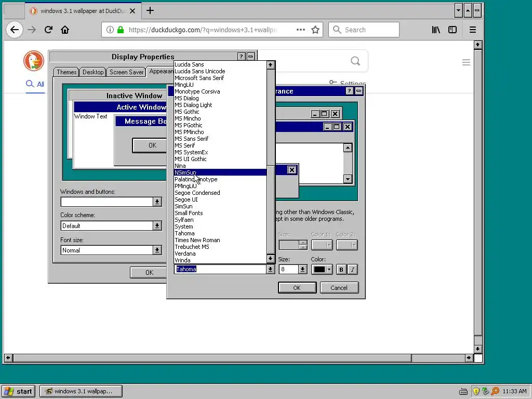532x399 pixels.
Task: Open the browser home page
Action: pos(65,30)
